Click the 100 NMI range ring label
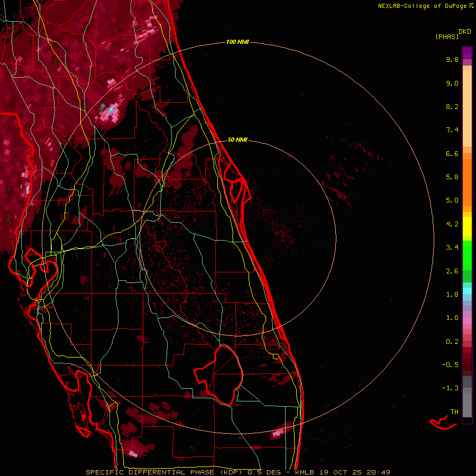The width and height of the screenshot is (476, 476). point(237,42)
